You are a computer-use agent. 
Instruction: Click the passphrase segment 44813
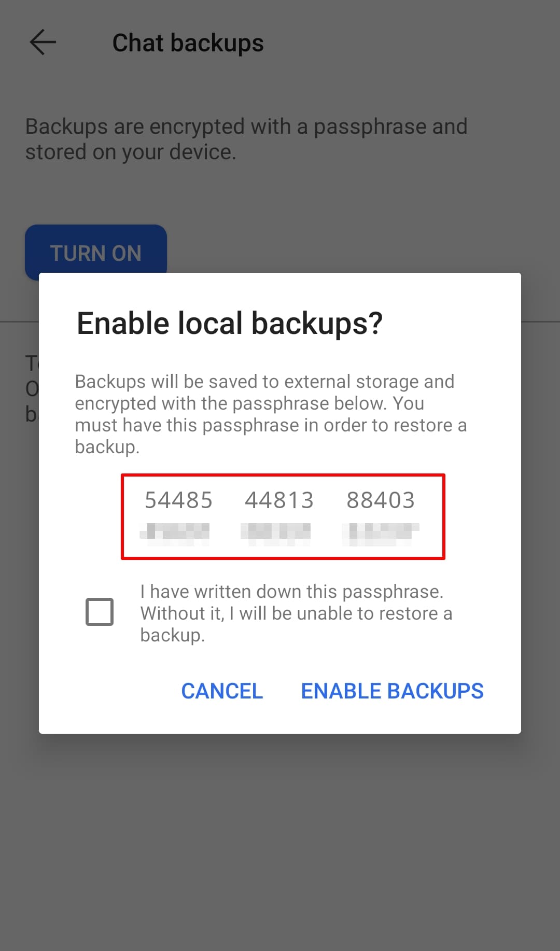pos(278,500)
